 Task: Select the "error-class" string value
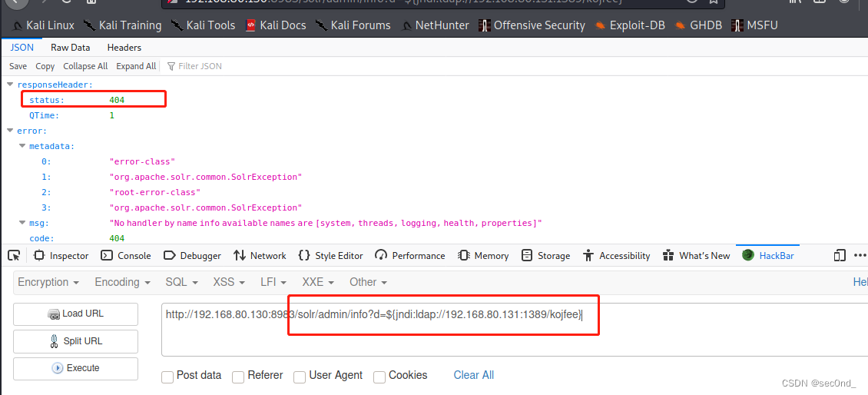click(142, 162)
